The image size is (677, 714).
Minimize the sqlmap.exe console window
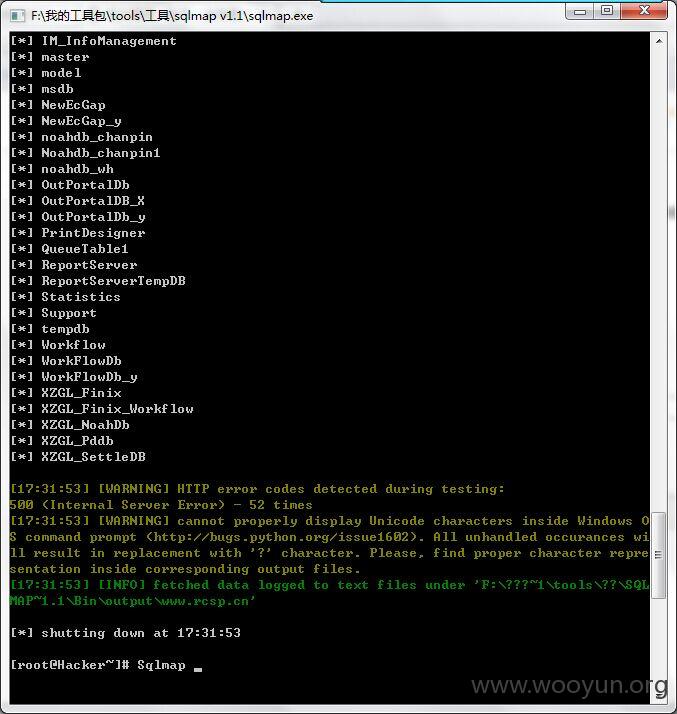pos(580,11)
